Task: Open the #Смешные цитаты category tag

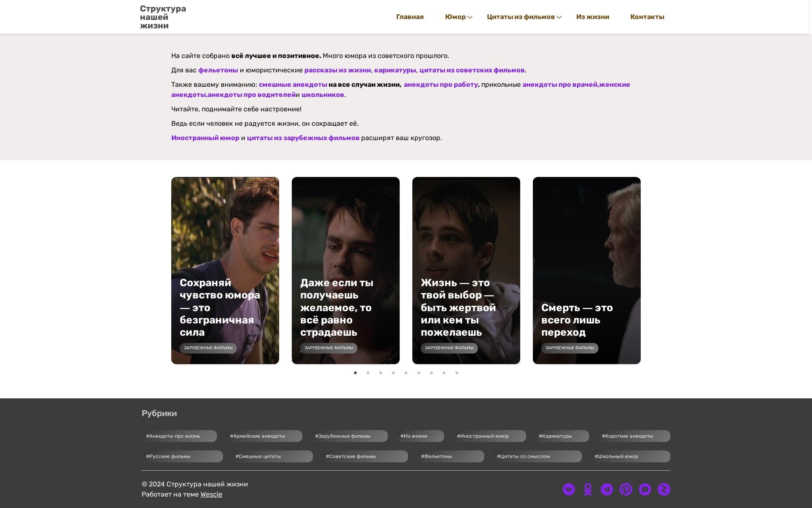Action: tap(272, 456)
